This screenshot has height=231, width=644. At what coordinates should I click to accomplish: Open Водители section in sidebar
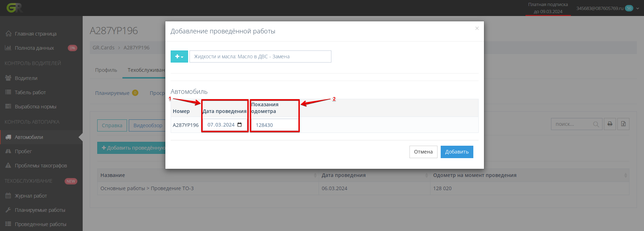[x=26, y=78]
